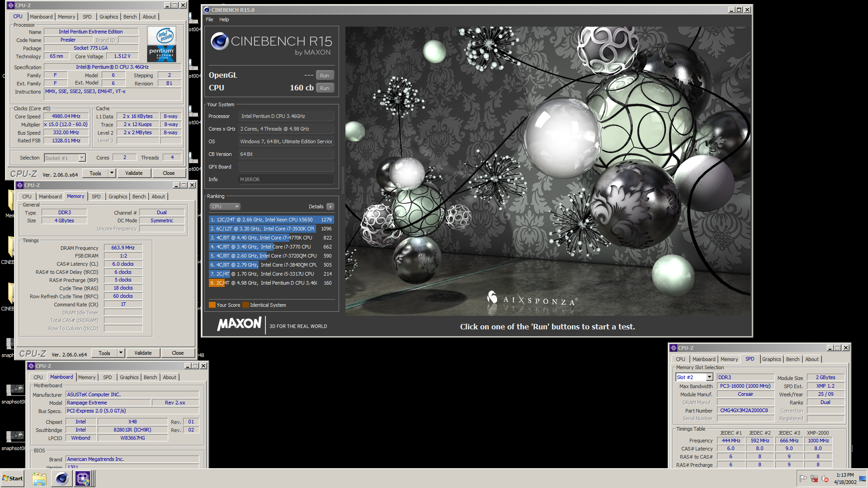Switch to Mainboard tab in top CPU-Z
Viewport: 868px width, 488px height.
point(41,17)
